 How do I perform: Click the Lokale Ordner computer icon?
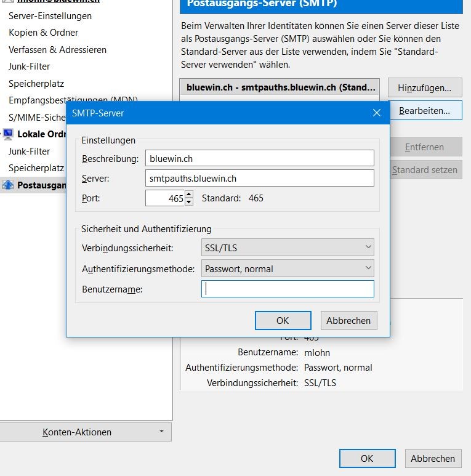[x=8, y=134]
